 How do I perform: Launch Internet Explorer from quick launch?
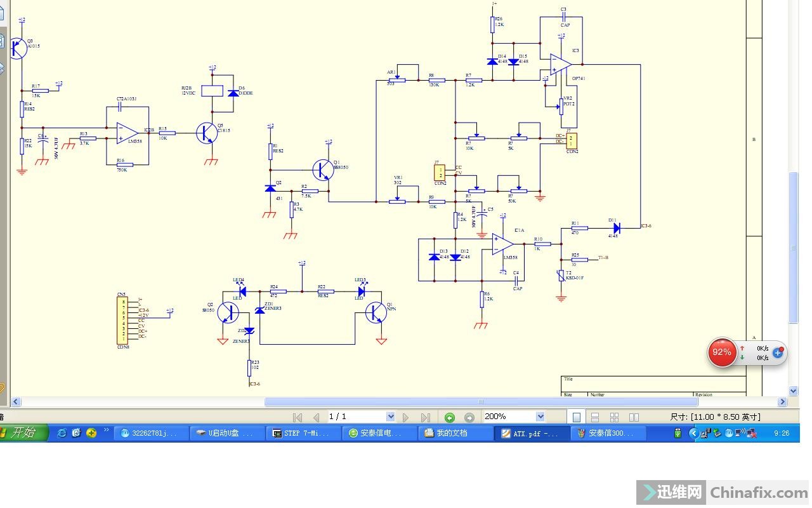click(x=62, y=433)
